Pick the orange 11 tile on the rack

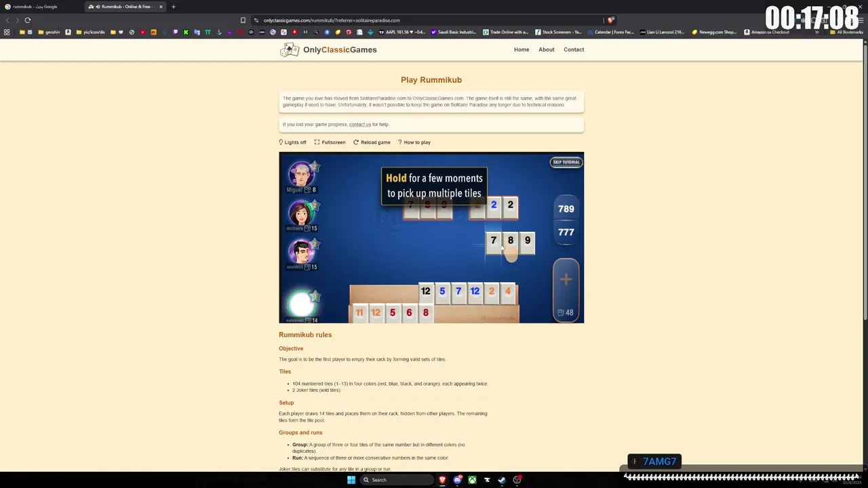point(359,312)
